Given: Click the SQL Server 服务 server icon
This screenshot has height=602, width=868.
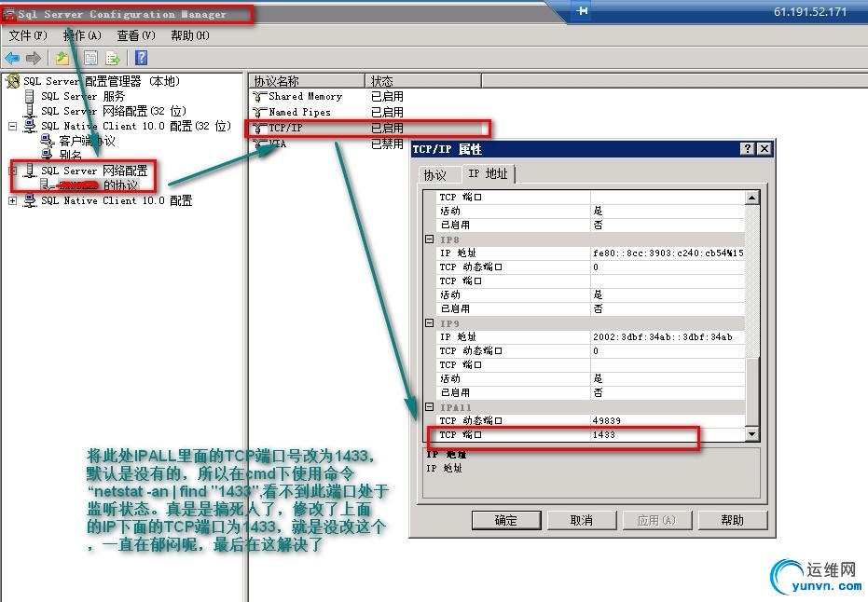Looking at the screenshot, I should click(x=30, y=96).
